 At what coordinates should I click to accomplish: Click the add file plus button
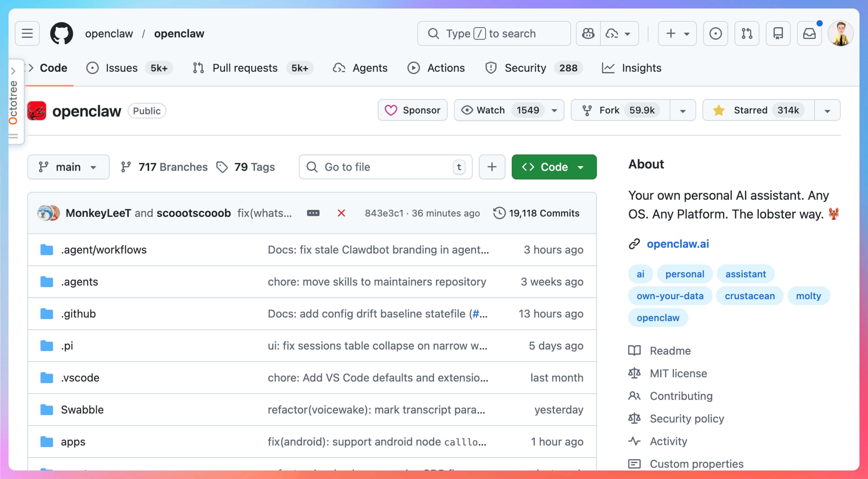[492, 167]
